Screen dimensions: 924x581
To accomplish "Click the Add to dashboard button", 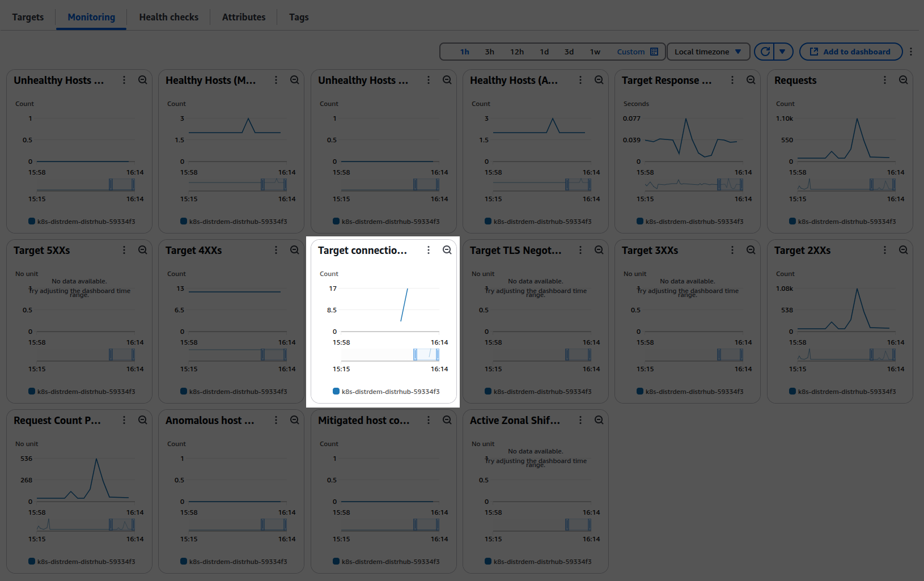I will click(x=850, y=51).
